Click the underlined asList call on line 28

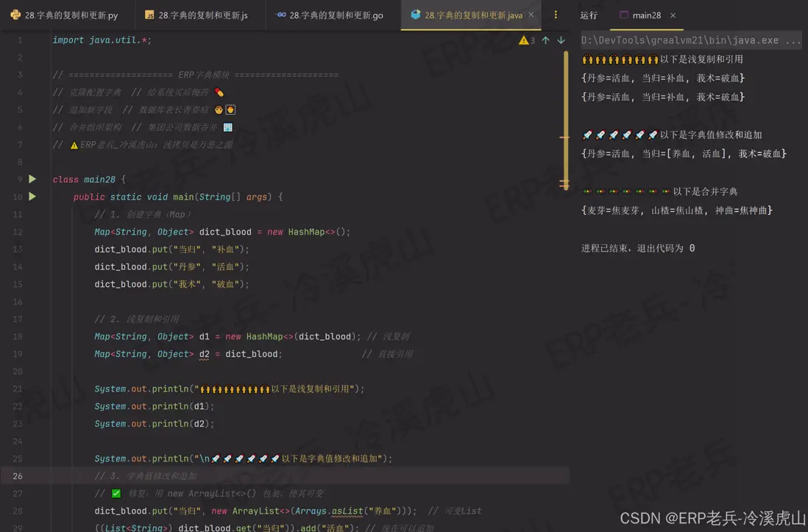pos(347,511)
